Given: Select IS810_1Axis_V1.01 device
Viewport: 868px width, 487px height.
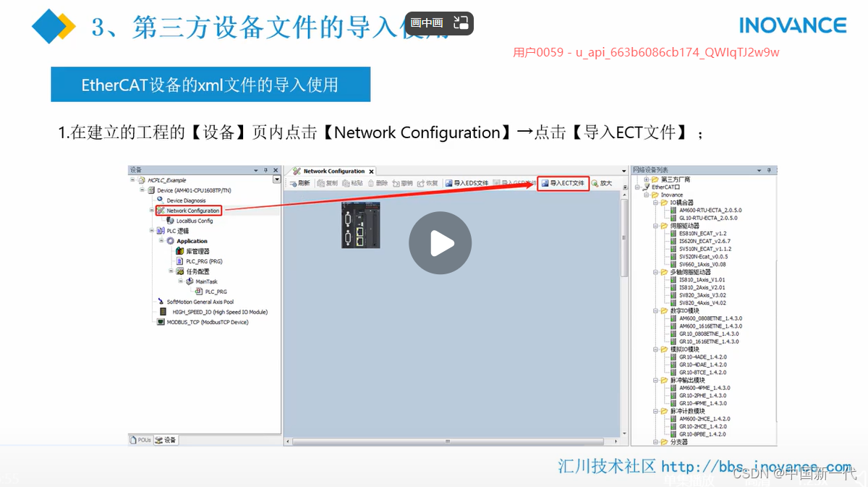Looking at the screenshot, I should click(697, 279).
